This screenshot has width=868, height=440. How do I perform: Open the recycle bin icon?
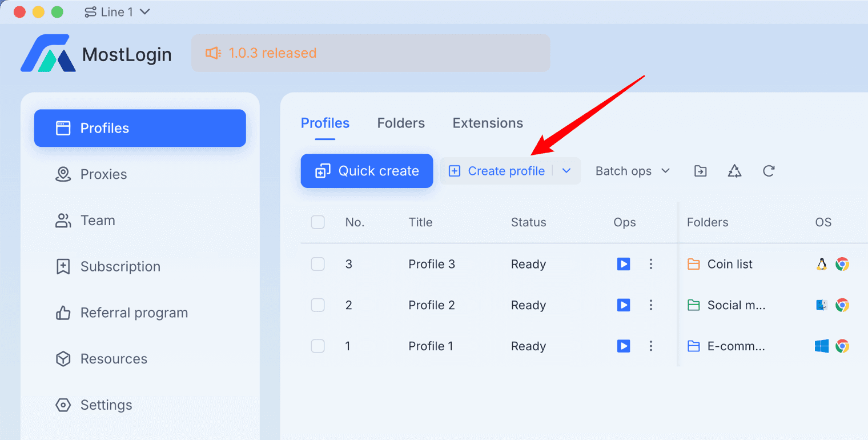(x=734, y=171)
